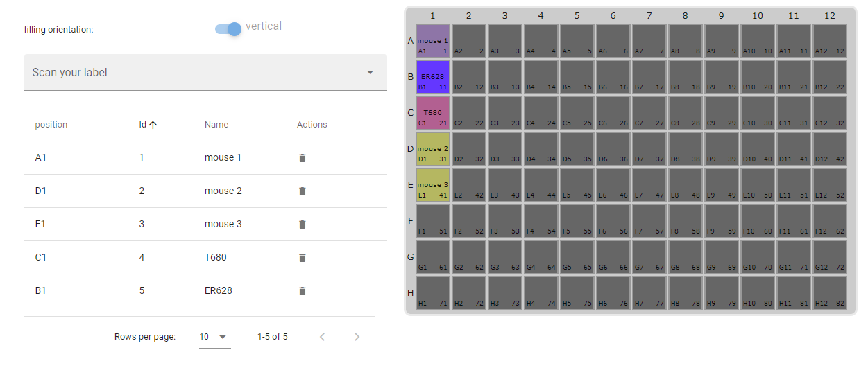Open the Scan your label dropdown
This screenshot has height=368, width=868.
[205, 72]
